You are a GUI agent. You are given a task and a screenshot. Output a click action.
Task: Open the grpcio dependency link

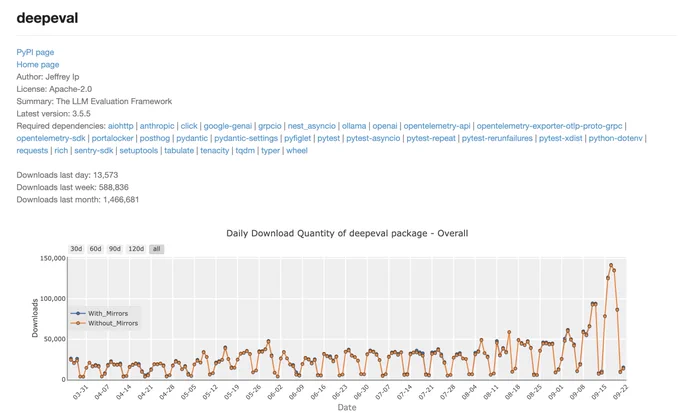(x=270, y=126)
